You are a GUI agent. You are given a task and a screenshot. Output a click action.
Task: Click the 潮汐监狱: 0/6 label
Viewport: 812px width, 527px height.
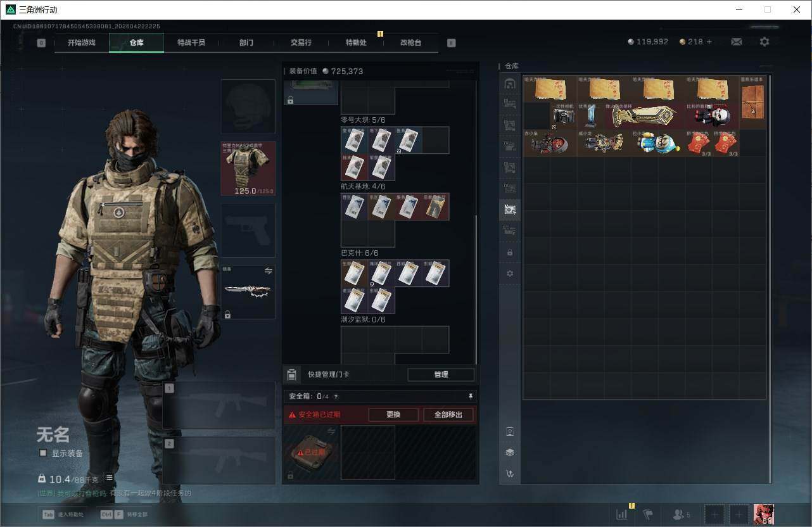tap(363, 319)
